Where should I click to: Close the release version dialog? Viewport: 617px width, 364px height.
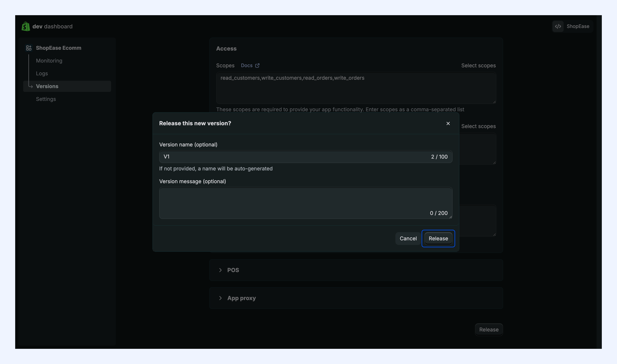click(448, 123)
